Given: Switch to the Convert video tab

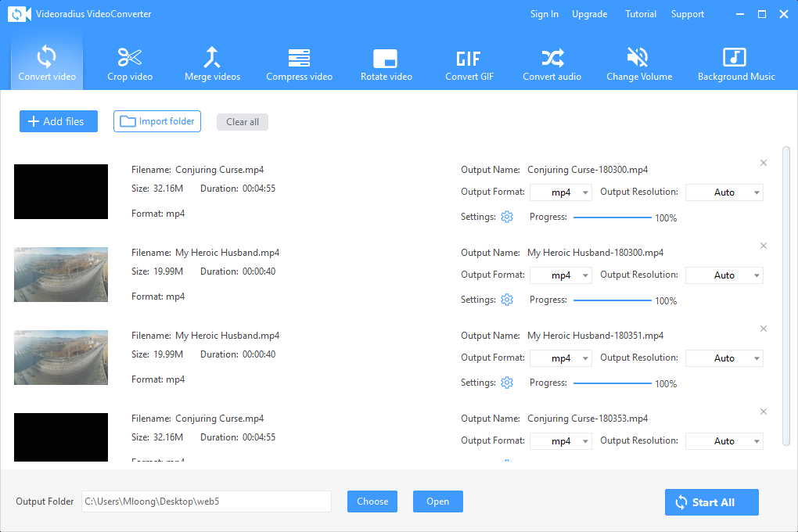Looking at the screenshot, I should [46, 63].
